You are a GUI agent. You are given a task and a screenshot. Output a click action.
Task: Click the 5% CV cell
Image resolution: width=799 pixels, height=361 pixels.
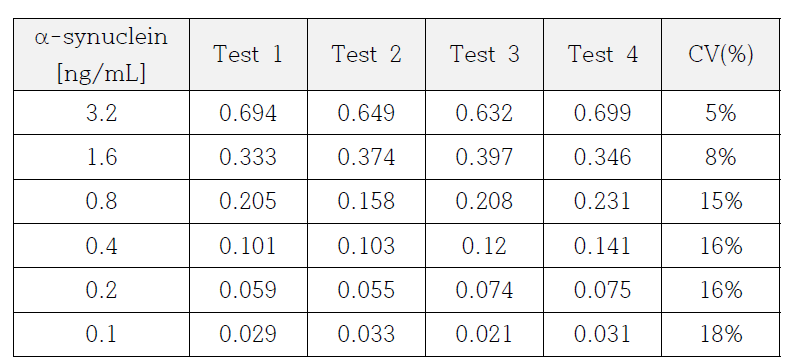(x=721, y=113)
